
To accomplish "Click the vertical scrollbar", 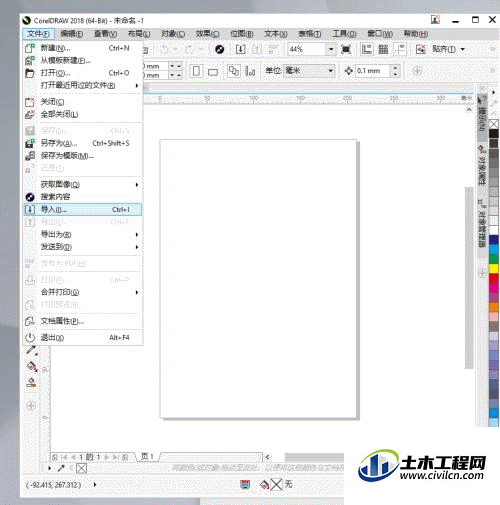I will tap(469, 278).
